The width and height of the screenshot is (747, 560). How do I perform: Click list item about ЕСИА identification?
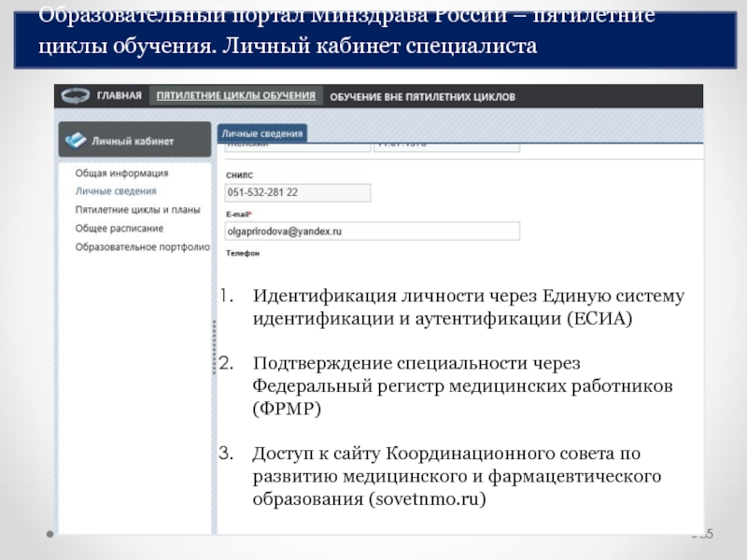point(467,308)
